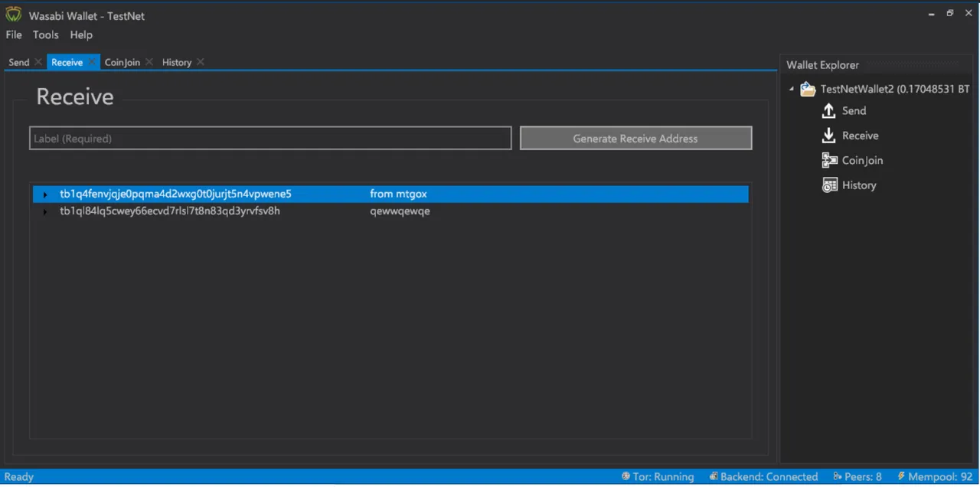Click the 'Ready' status text
The image size is (980, 487).
tap(19, 476)
